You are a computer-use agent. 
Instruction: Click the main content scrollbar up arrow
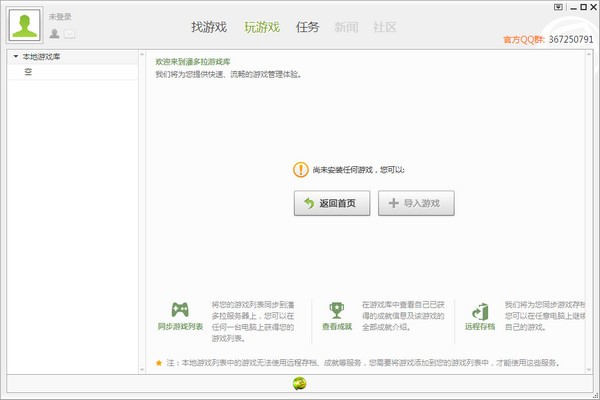[589, 55]
